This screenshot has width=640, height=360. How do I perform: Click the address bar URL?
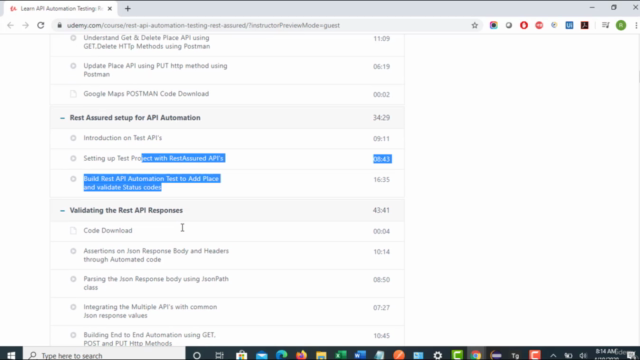(x=203, y=25)
